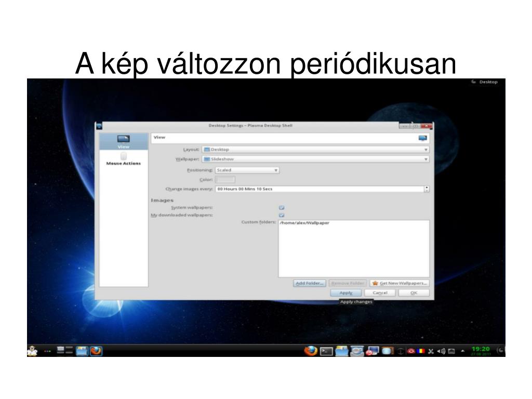The height and width of the screenshot is (399, 532).
Task: Click the Change images every time field
Action: coord(320,189)
